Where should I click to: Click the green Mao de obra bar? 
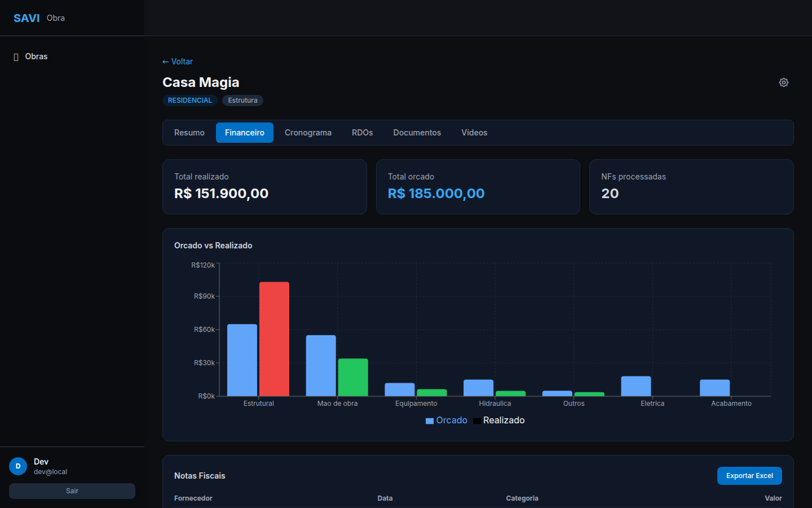click(x=353, y=377)
